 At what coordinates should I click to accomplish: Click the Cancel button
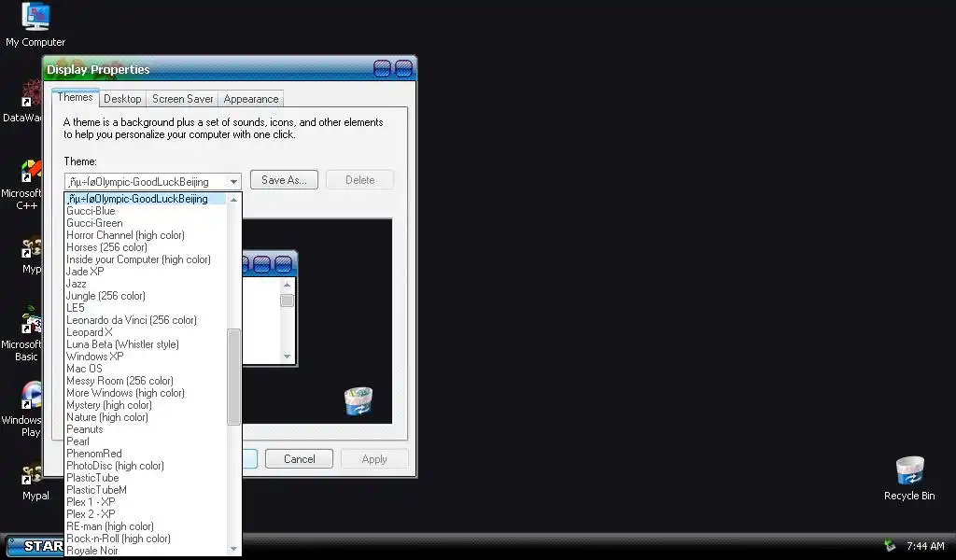(x=299, y=459)
